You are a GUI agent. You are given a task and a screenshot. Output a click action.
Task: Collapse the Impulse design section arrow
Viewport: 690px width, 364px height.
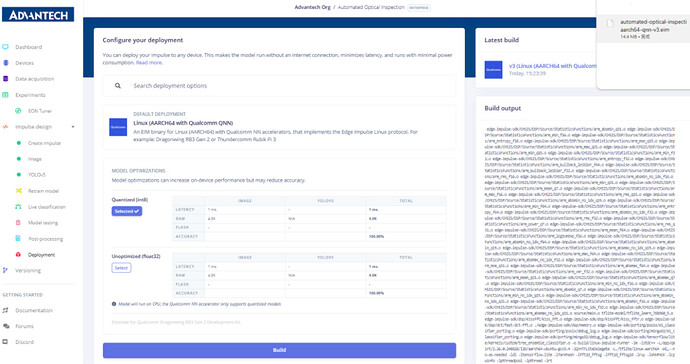(x=73, y=127)
